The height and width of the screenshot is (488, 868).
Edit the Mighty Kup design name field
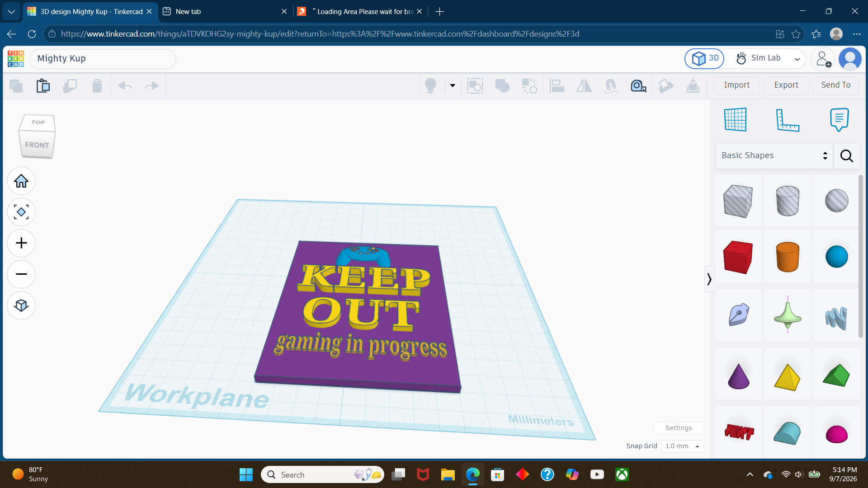point(103,59)
